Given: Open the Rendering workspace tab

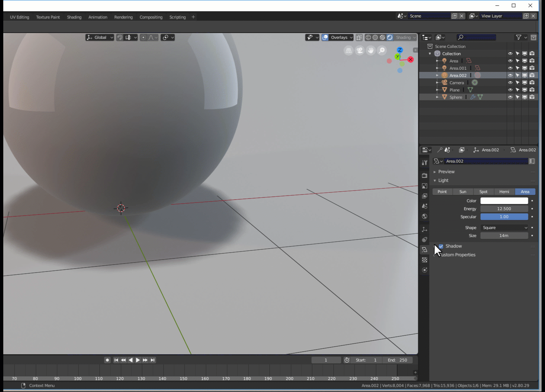Looking at the screenshot, I should click(x=124, y=17).
